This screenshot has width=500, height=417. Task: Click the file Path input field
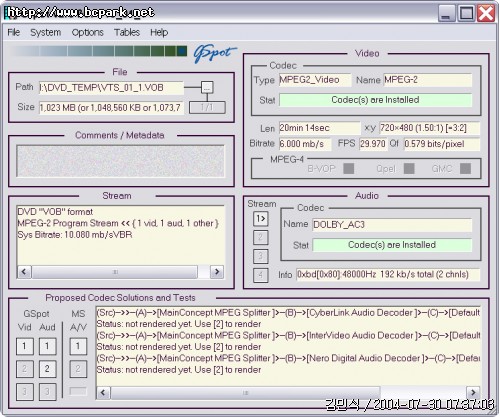coord(111,88)
